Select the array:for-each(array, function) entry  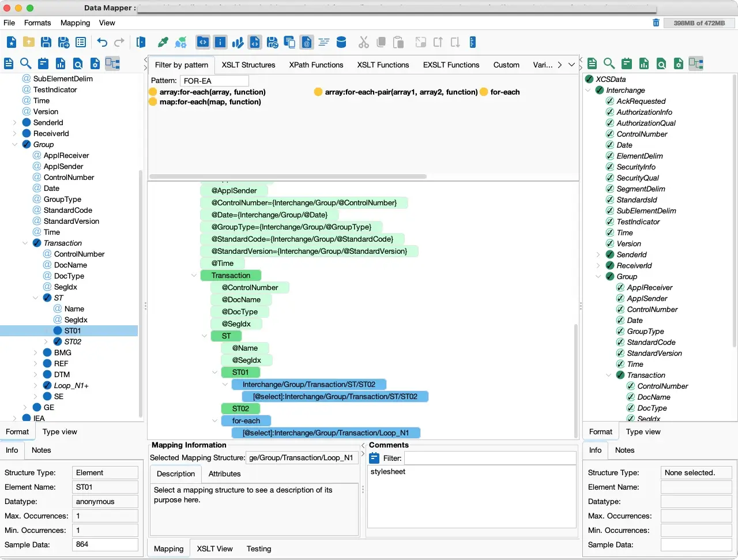tap(213, 92)
